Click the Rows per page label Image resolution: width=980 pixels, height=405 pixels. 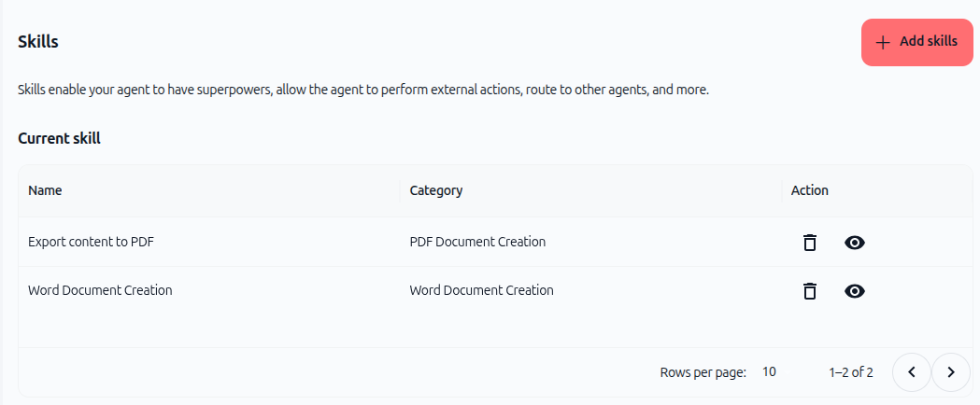[703, 373]
